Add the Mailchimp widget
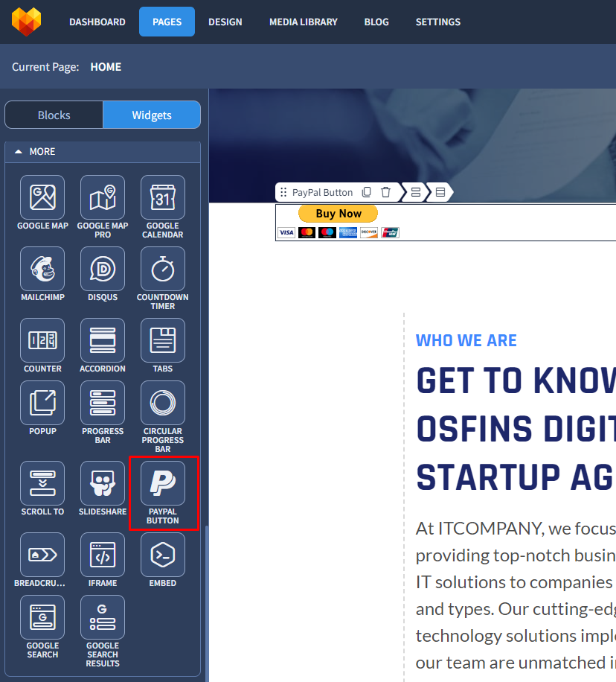 coord(42,270)
